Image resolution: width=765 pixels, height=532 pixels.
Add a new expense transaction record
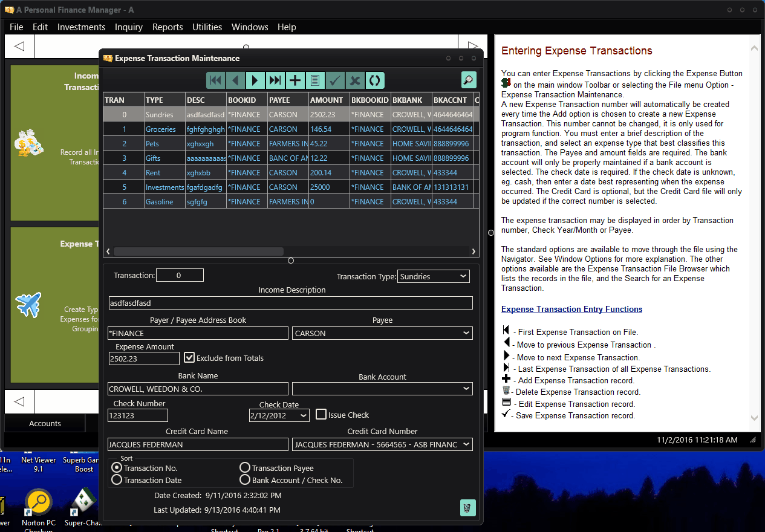295,80
